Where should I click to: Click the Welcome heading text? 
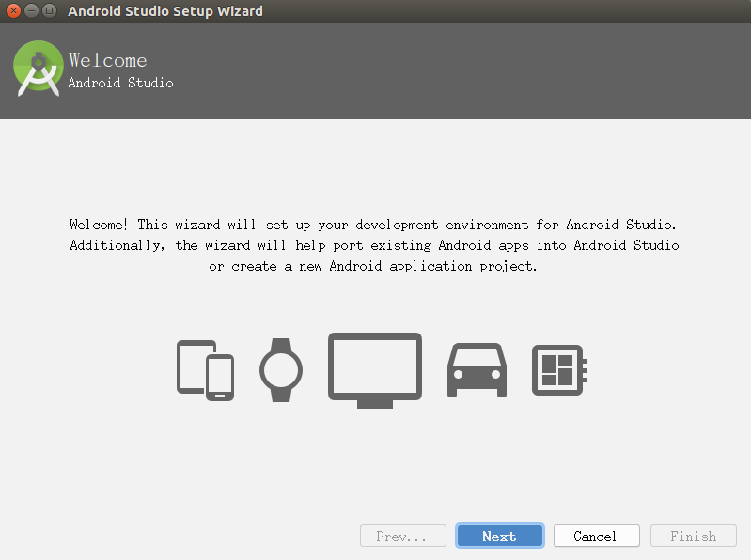(108, 60)
